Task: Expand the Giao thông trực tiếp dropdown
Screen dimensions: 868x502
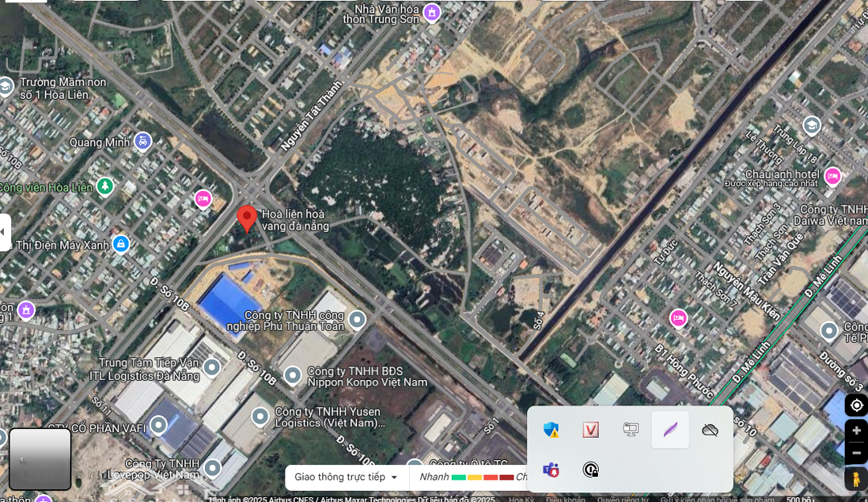Action: (x=346, y=477)
